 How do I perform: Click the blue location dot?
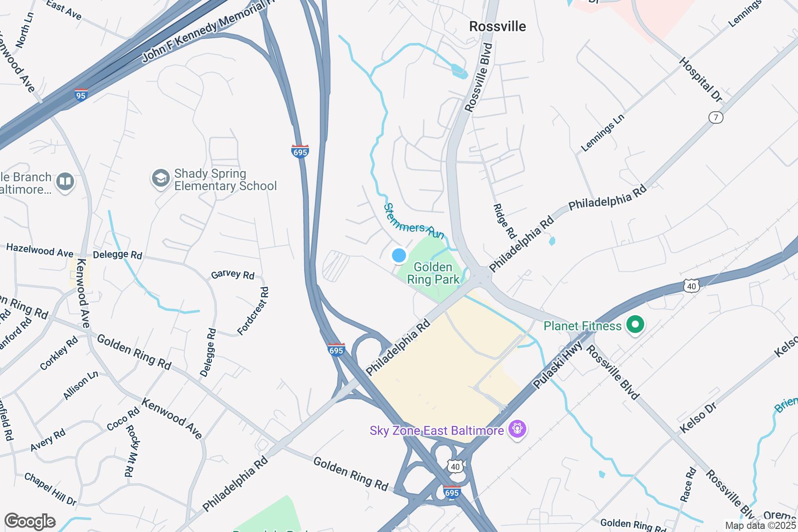399,255
